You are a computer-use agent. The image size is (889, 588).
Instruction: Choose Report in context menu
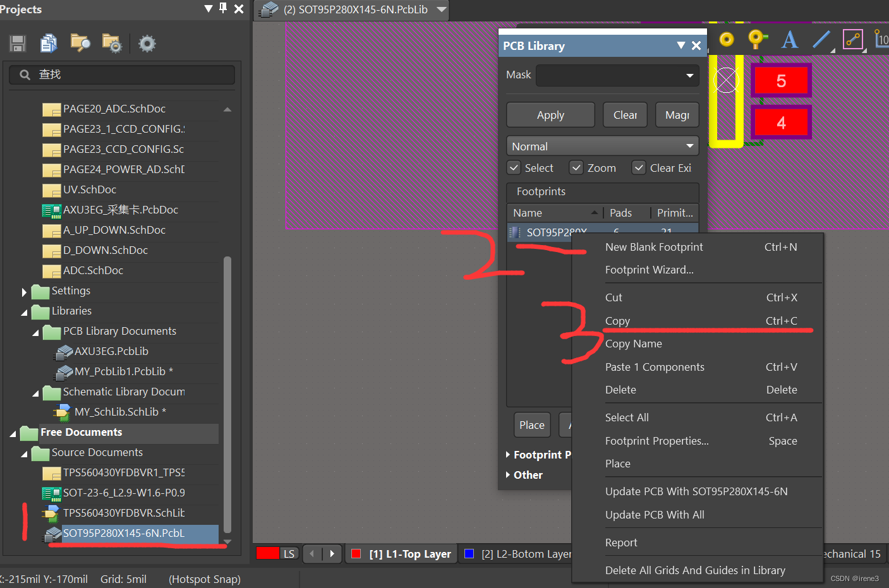697,543
